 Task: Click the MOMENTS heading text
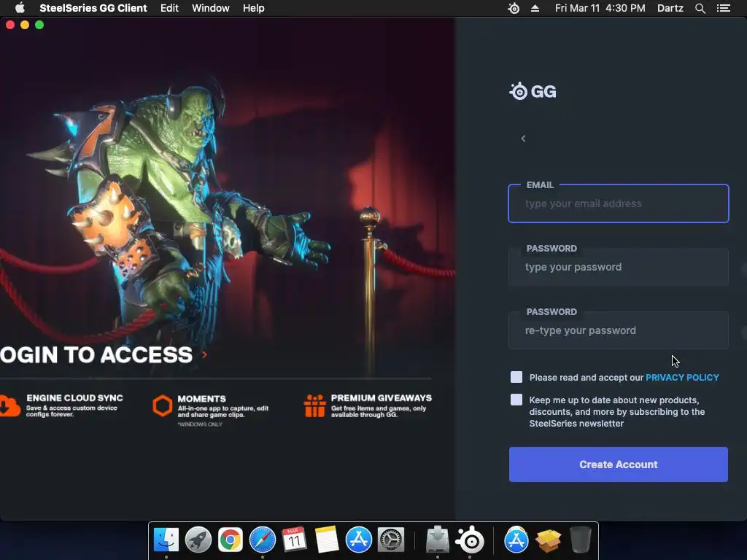[201, 399]
